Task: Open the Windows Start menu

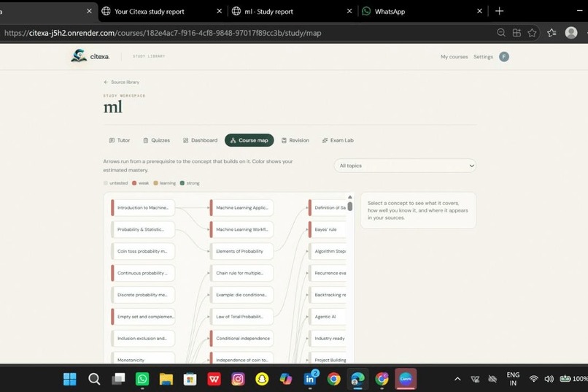Action: [70, 379]
